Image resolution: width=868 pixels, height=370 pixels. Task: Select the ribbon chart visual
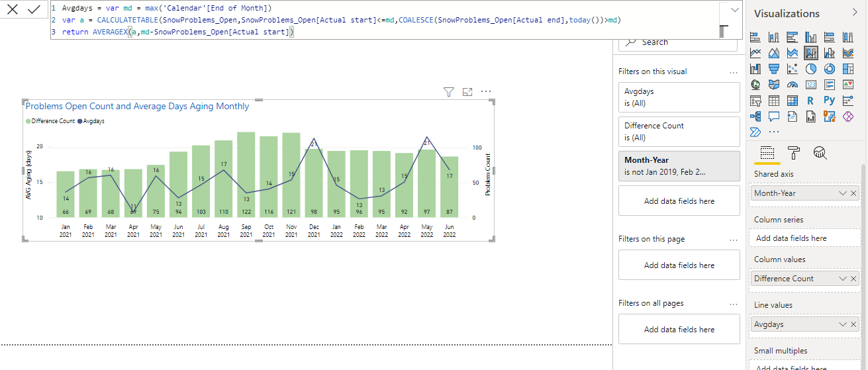pos(848,53)
